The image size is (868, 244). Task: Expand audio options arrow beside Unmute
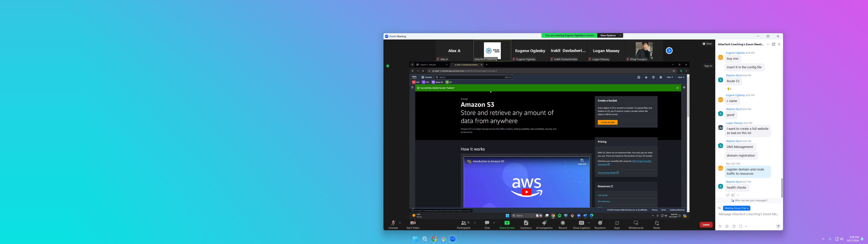pos(400,223)
